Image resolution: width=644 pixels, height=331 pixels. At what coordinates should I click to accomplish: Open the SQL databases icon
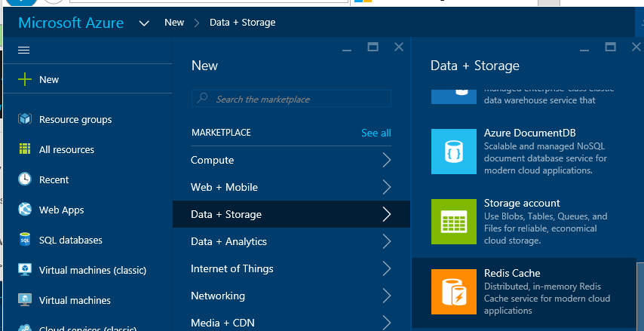click(25, 240)
